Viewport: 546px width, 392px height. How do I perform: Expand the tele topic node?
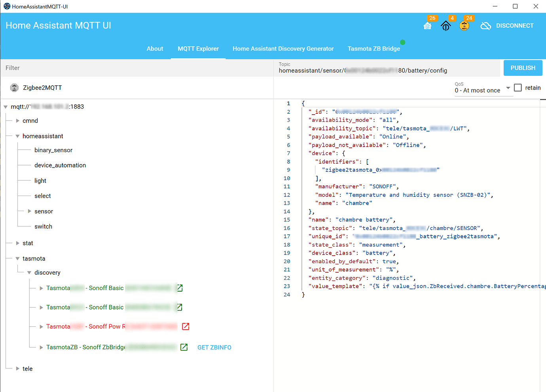pos(17,368)
